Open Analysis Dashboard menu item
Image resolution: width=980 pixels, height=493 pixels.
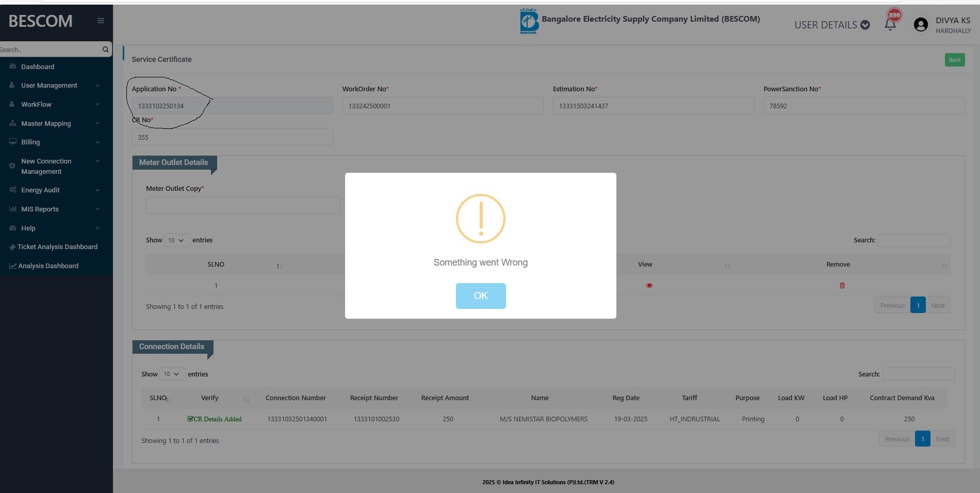48,266
